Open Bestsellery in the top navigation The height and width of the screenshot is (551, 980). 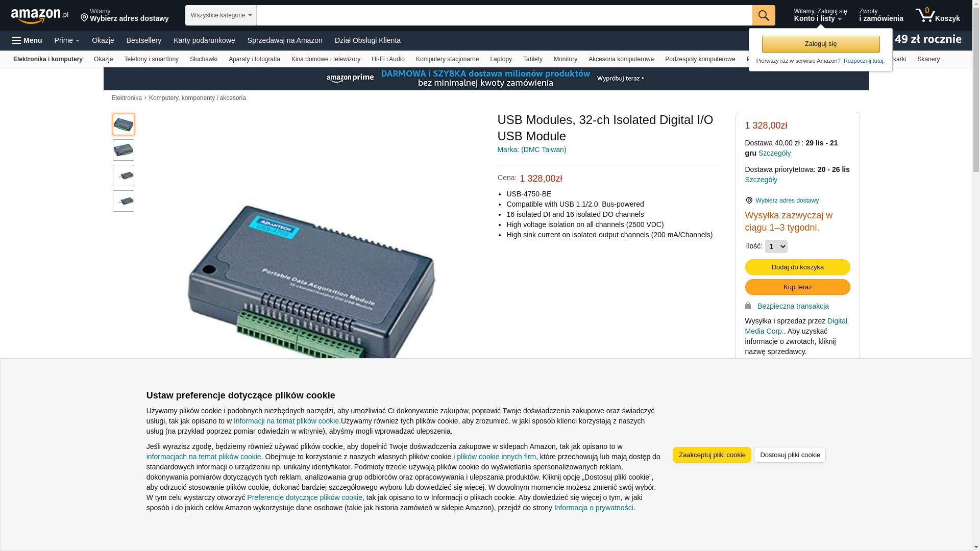pyautogui.click(x=144, y=40)
